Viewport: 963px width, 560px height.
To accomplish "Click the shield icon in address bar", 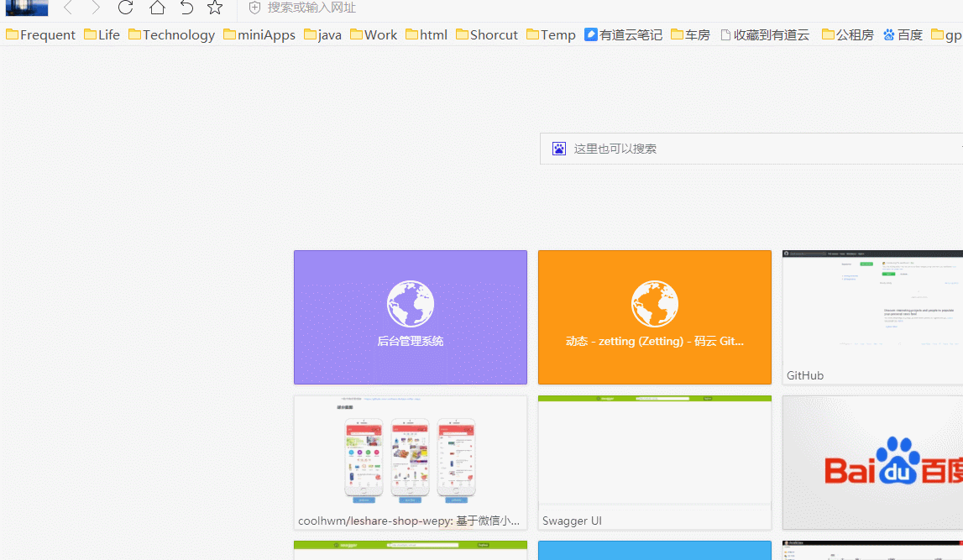I will (x=255, y=8).
